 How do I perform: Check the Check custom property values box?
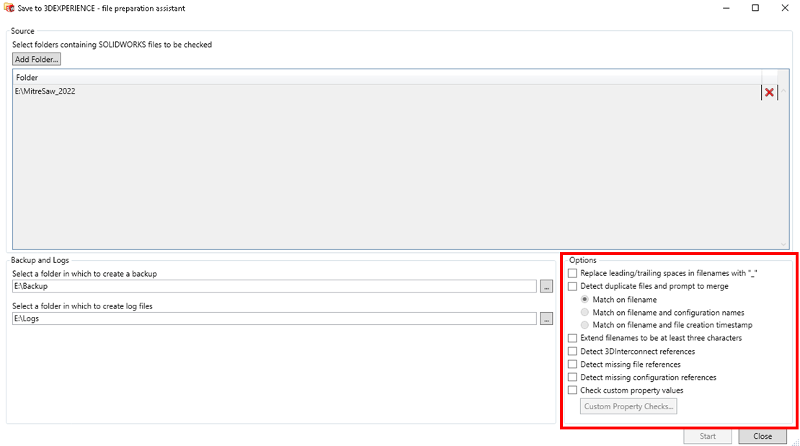(572, 390)
